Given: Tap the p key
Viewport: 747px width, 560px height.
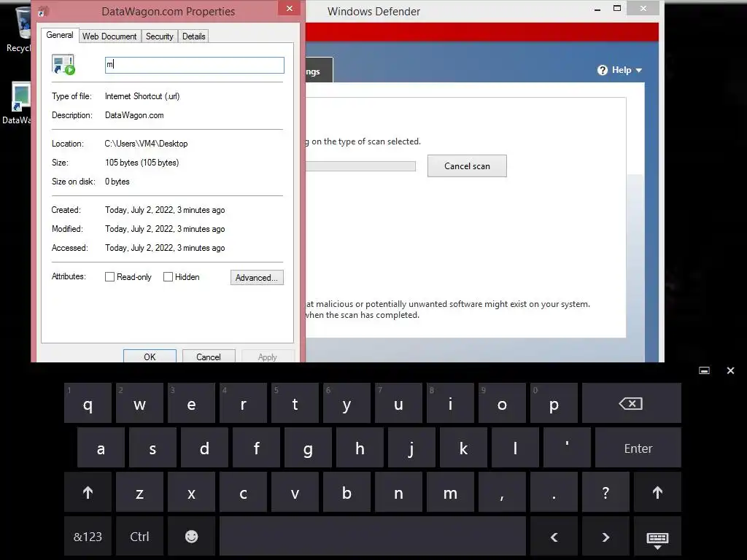Looking at the screenshot, I should point(554,403).
